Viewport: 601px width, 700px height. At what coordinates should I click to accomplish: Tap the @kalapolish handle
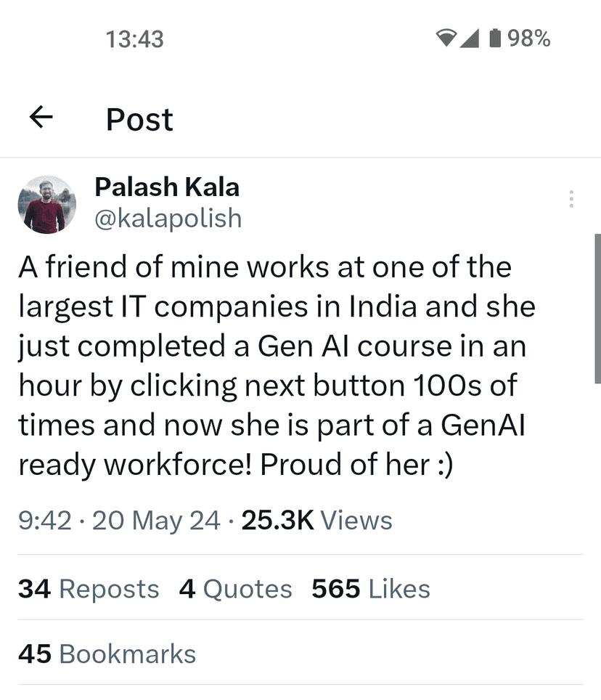[x=168, y=218]
